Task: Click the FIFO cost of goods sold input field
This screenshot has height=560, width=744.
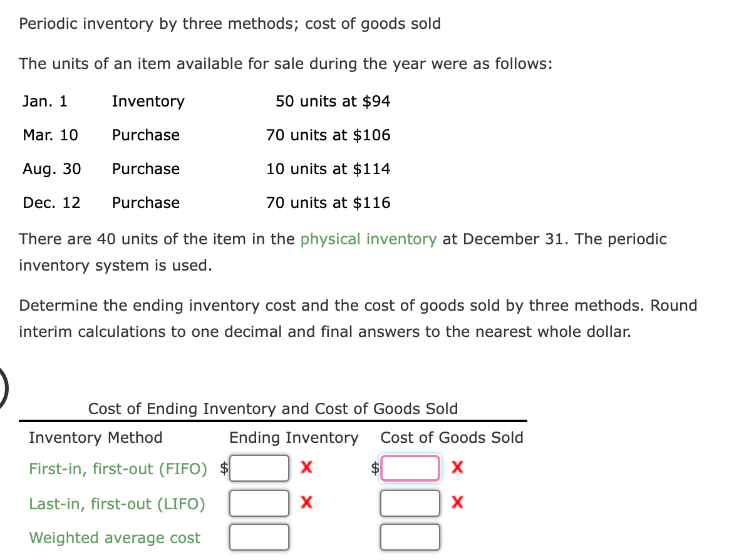Action: click(x=409, y=468)
